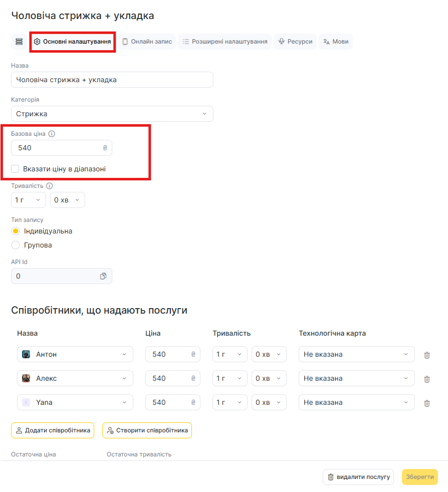The width and height of the screenshot is (448, 492).
Task: Click the list view icon left of tabs
Action: (19, 42)
